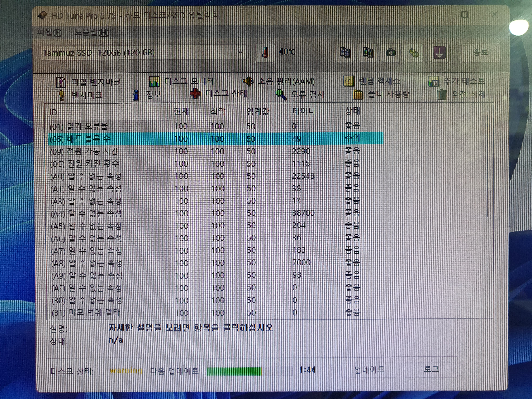Image resolution: width=532 pixels, height=399 pixels.
Task: Select the (0C) 전원 켜진 횟수 row
Action: point(216,164)
